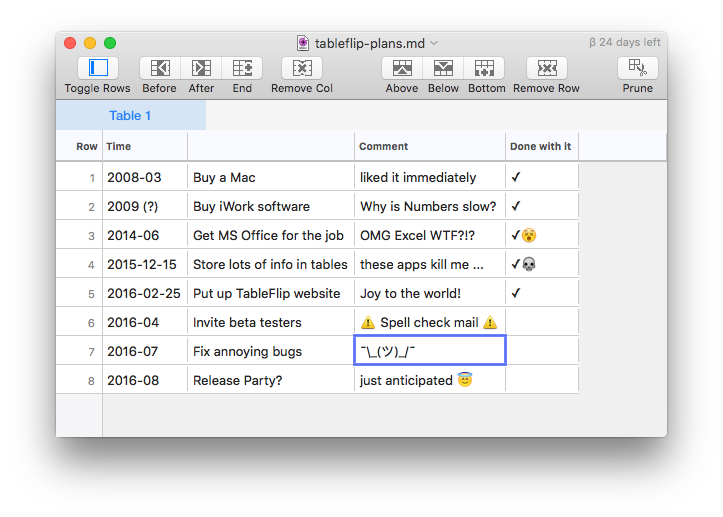723x517 pixels.
Task: Click the 2009 (?) cell
Action: point(145,207)
